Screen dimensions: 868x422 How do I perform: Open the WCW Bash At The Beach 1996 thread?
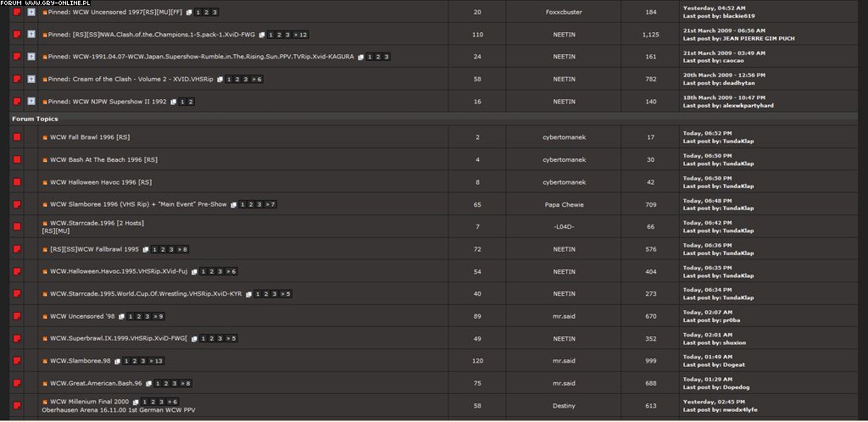103,160
